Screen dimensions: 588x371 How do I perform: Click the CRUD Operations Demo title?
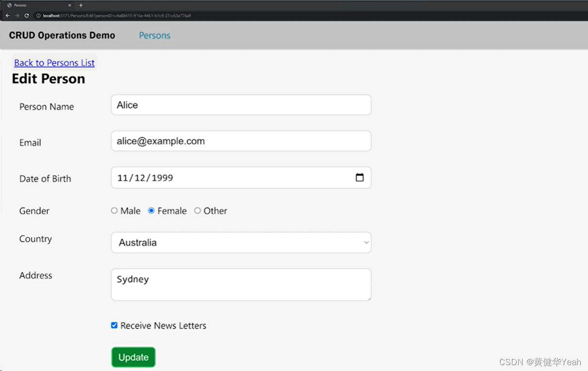tap(62, 35)
